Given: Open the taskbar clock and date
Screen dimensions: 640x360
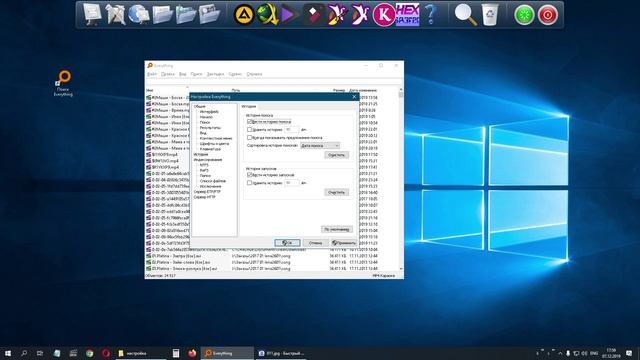Looking at the screenshot, I should [611, 353].
